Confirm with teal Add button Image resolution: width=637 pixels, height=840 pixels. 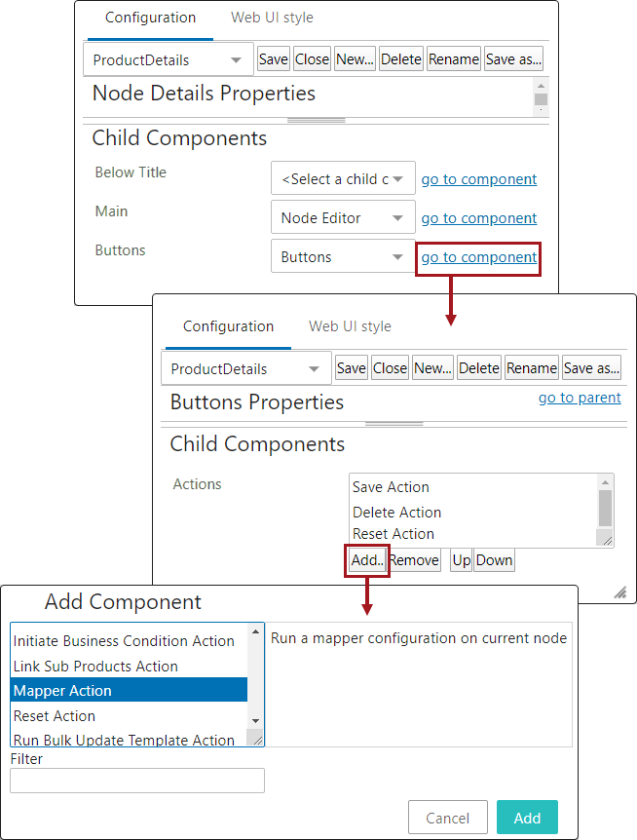click(527, 818)
